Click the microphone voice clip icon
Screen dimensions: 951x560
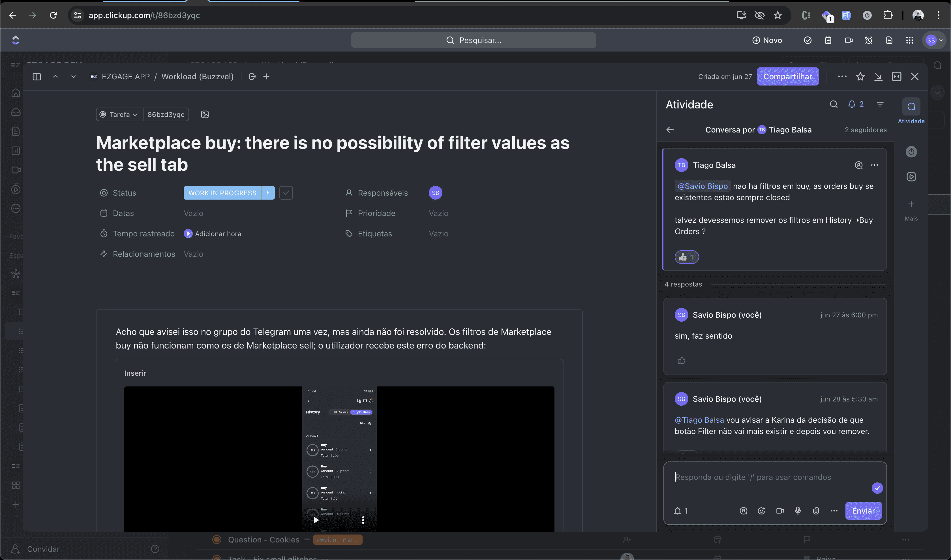[798, 510]
